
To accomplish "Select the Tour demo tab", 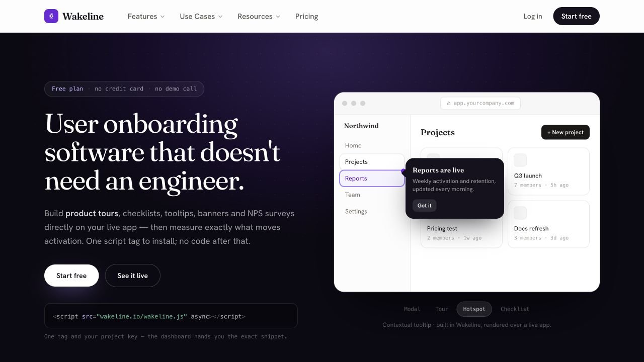I will [442, 309].
